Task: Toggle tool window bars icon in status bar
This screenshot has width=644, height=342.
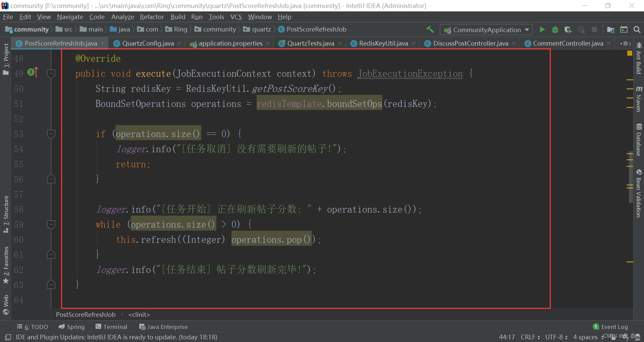Action: pos(8,337)
